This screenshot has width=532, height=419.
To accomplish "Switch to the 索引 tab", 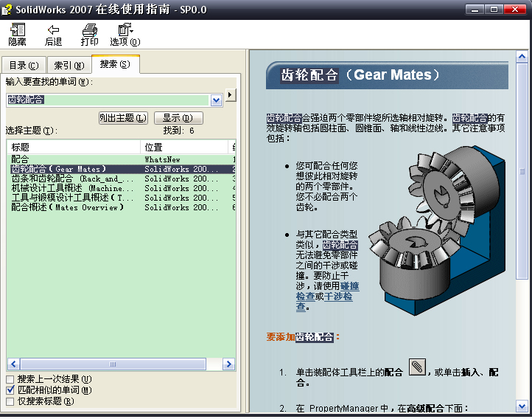I will click(x=69, y=65).
